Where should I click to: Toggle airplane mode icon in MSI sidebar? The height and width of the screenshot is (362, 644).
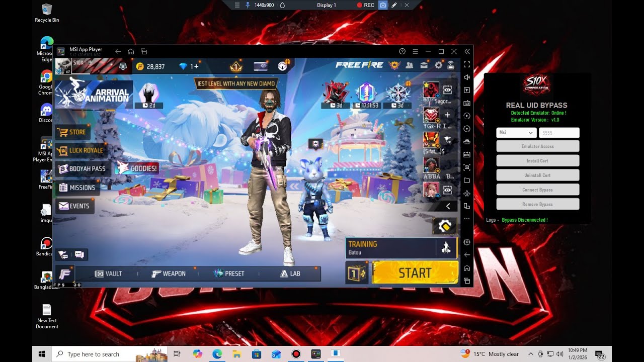467,193
